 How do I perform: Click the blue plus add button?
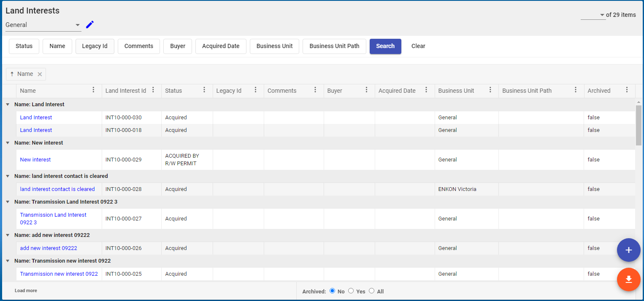pos(628,250)
